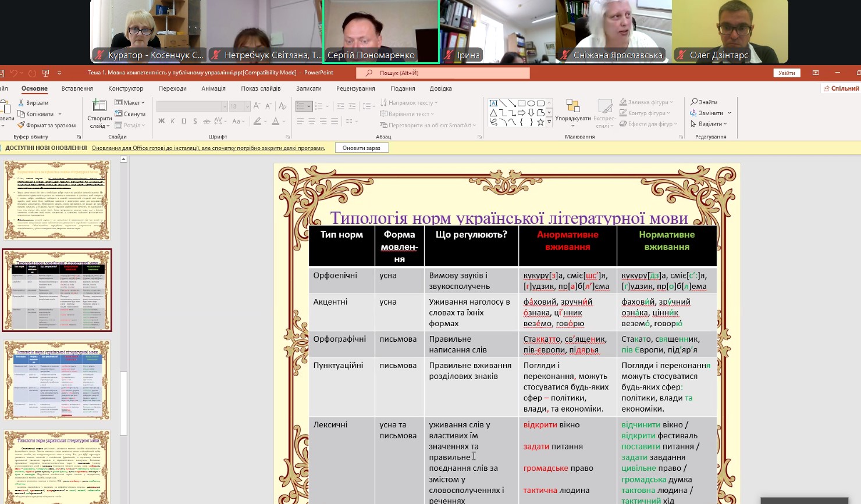Pick the star shape from shapes gallery
The height and width of the screenshot is (504, 861).
[540, 122]
